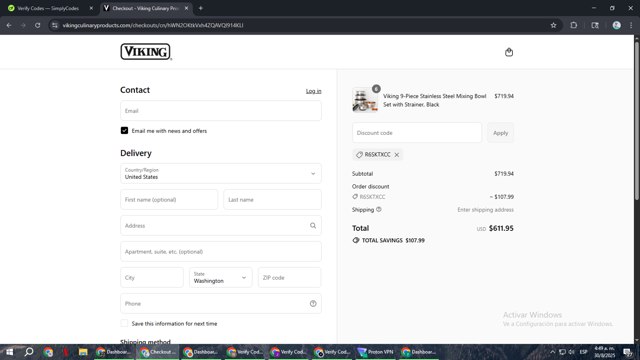This screenshot has height=360, width=640.
Task: Click the Apply discount button
Action: coord(500,133)
